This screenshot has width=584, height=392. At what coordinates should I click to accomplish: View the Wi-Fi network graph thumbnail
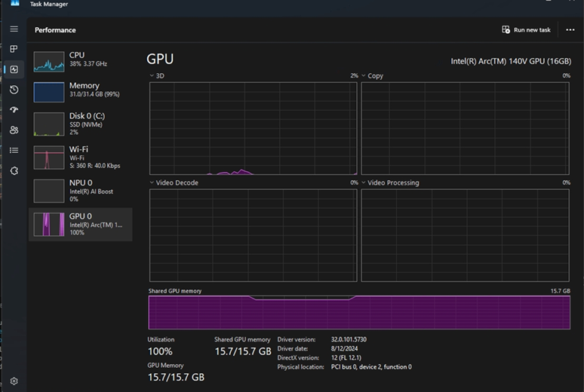(49, 158)
